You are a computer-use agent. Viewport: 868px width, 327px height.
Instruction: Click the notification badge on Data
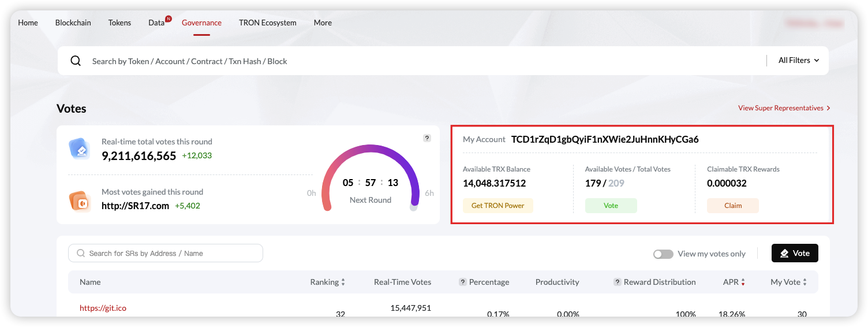tap(168, 18)
